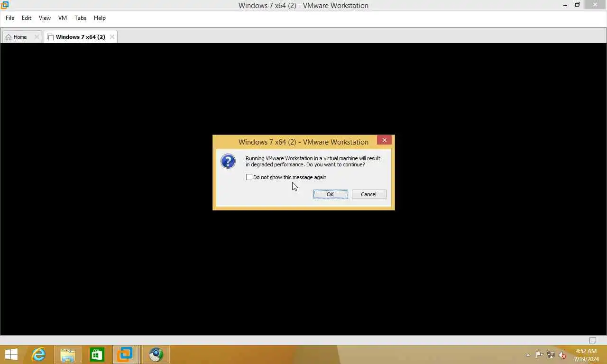Open the Edit menu
Image resolution: width=607 pixels, height=364 pixels.
27,18
